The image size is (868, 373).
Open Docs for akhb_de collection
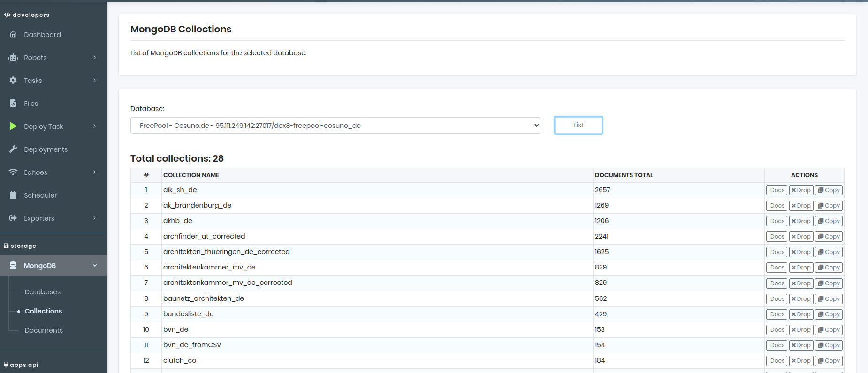click(777, 221)
